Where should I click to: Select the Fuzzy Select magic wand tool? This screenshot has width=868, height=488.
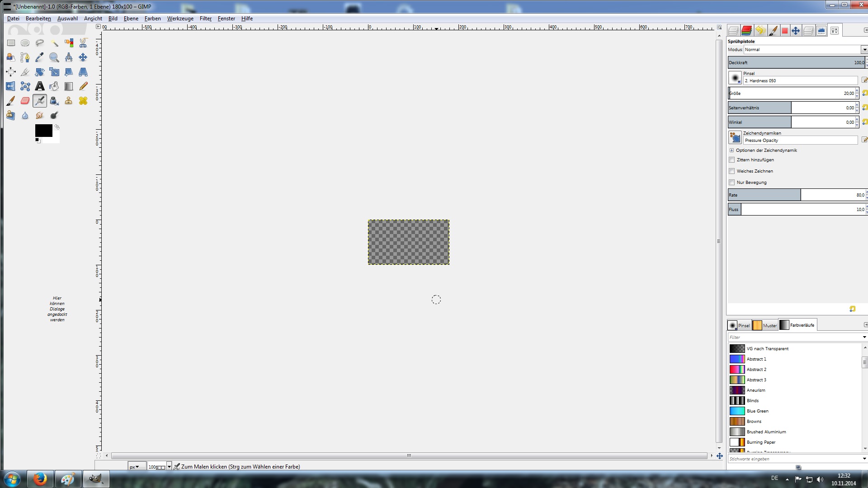coord(54,43)
